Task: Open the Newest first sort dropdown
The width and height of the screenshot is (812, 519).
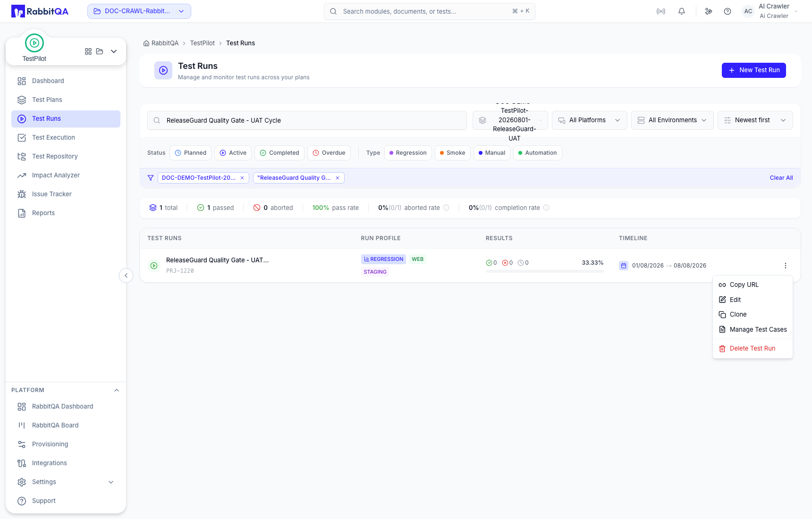Action: 755,120
